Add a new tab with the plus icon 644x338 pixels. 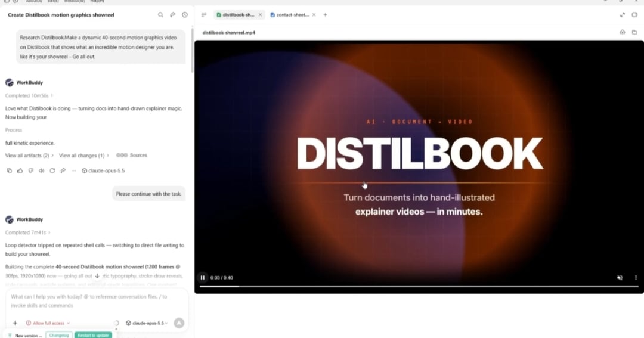[x=326, y=15]
